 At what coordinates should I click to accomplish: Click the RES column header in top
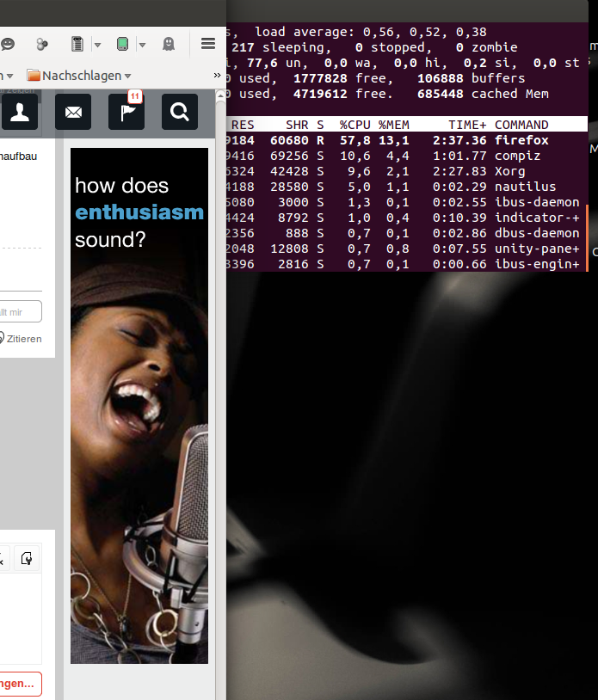243,125
